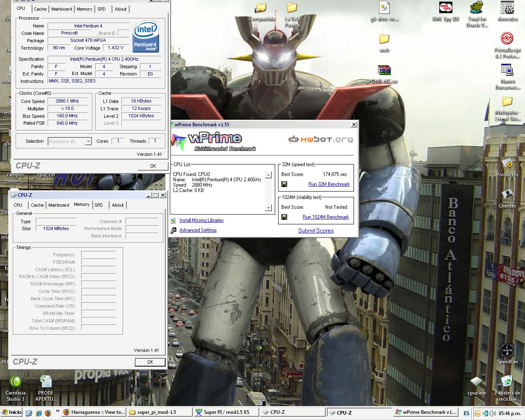Open About tab in lower CPU-Z window
Screen dimensions: 525x420
118,205
